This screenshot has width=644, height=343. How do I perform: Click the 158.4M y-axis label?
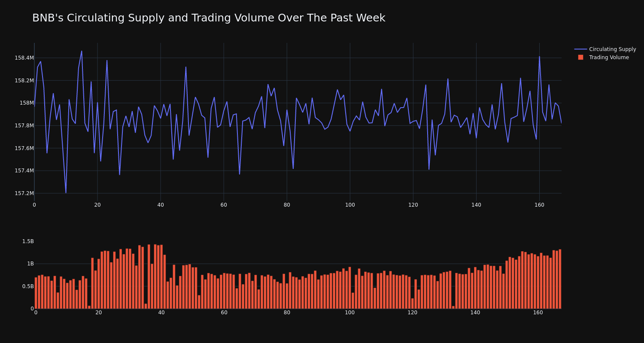24,58
